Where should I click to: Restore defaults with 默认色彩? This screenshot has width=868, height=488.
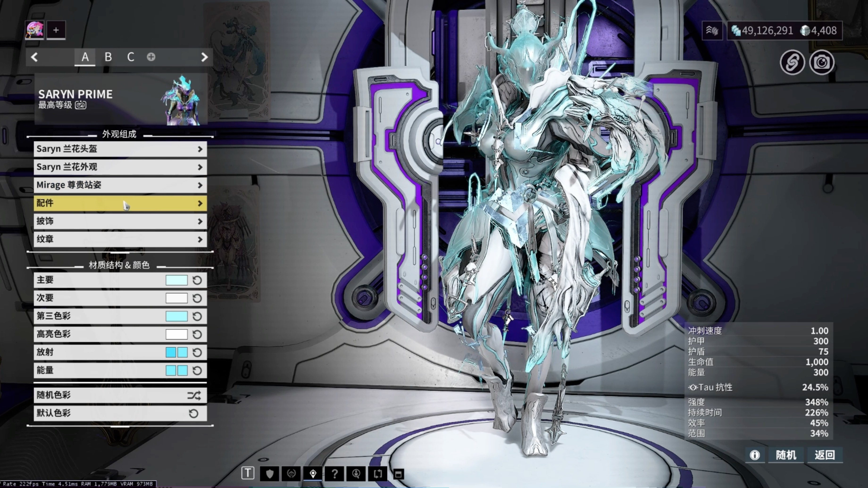[120, 413]
